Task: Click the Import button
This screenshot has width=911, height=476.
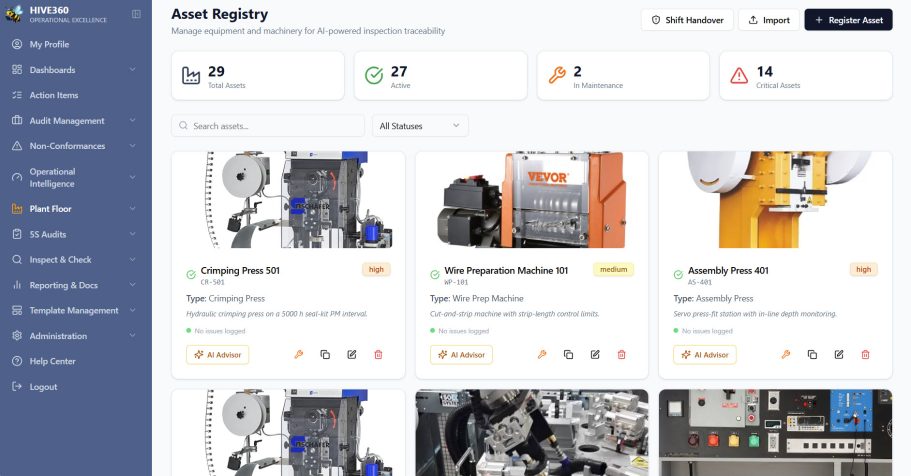Action: coord(769,20)
